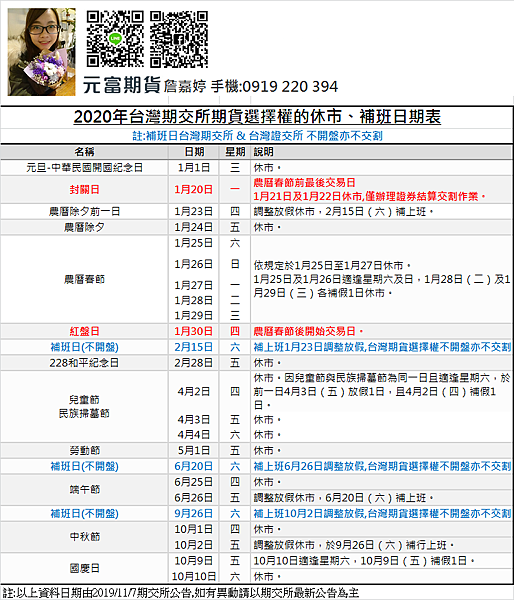Click the red 封關日 cell

click(84, 189)
